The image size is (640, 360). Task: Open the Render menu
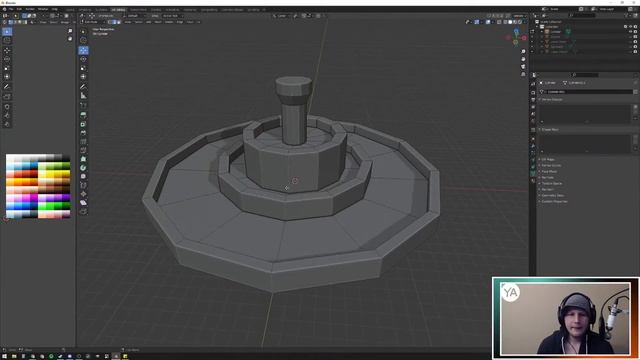pos(30,9)
